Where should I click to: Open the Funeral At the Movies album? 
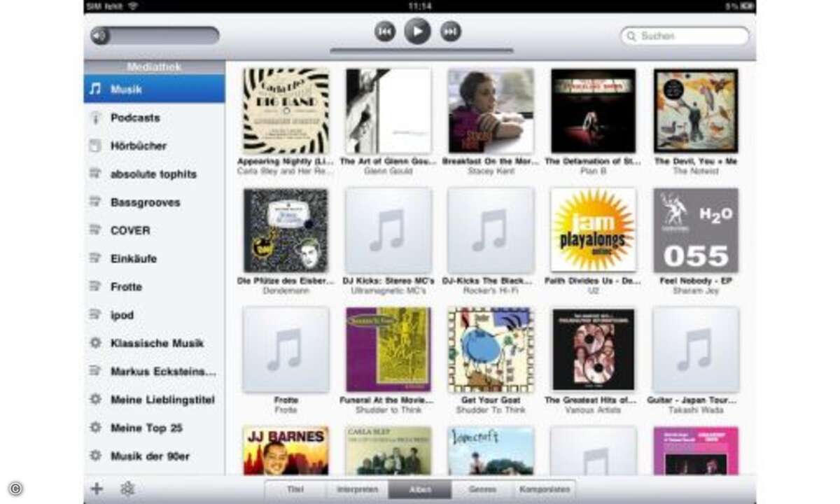point(388,349)
